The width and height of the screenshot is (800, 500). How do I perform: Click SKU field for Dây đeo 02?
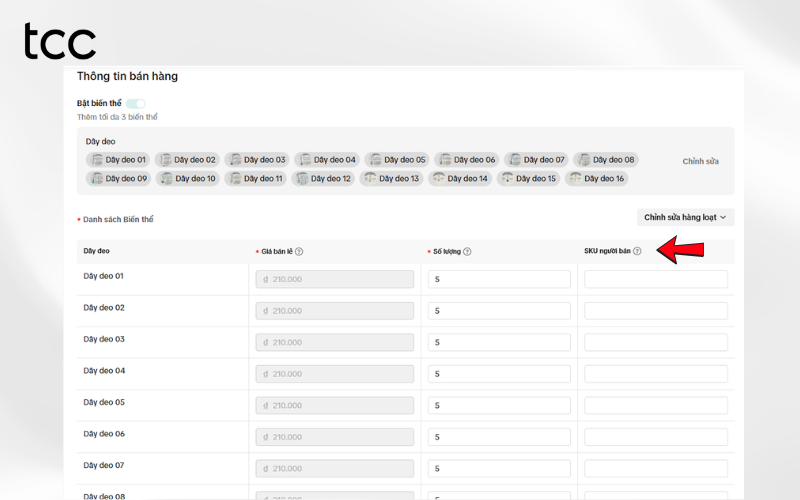[x=656, y=311]
